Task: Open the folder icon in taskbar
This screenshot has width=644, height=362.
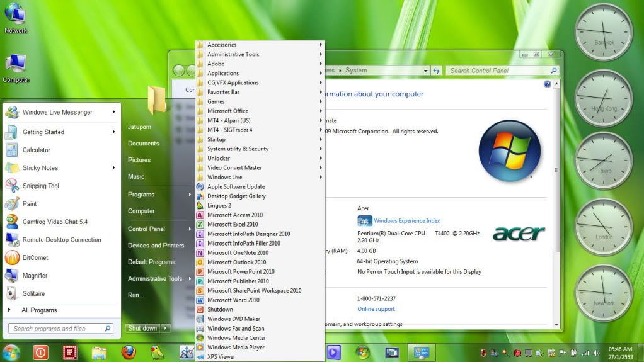Action: coord(99,353)
